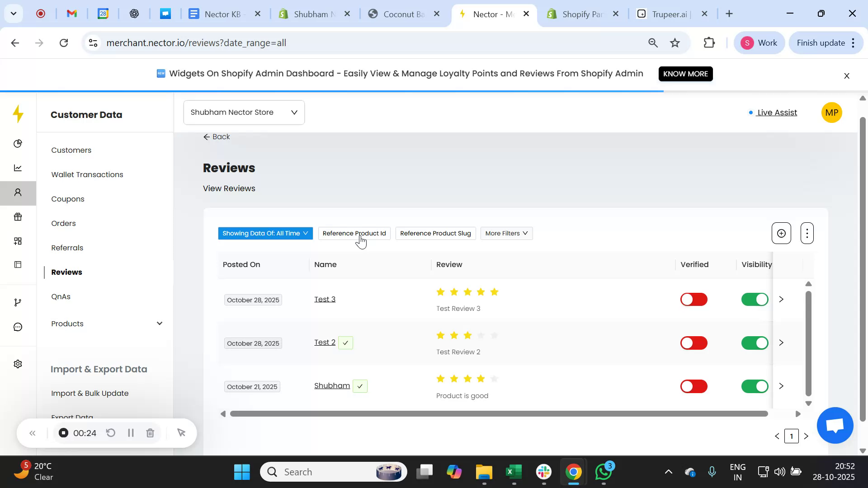The height and width of the screenshot is (488, 868).
Task: Pause the screen recording in the toolbar
Action: (x=130, y=432)
